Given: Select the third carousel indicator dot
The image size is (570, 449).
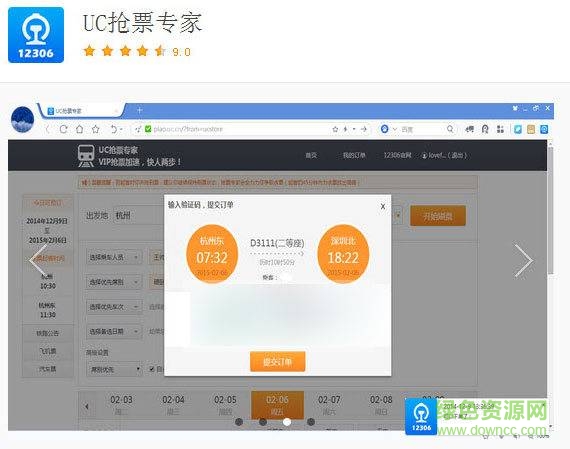Looking at the screenshot, I should coord(287,422).
